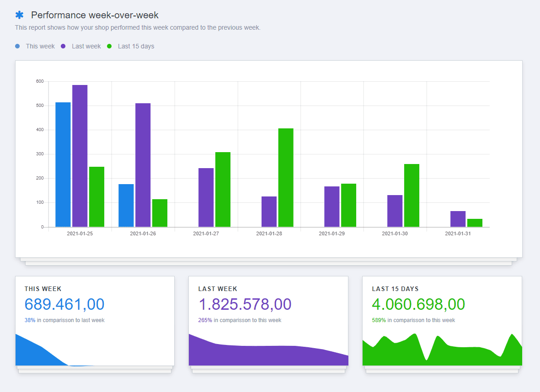Select the small green bar for 2021-01-31
The width and height of the screenshot is (540, 392).
tap(475, 222)
